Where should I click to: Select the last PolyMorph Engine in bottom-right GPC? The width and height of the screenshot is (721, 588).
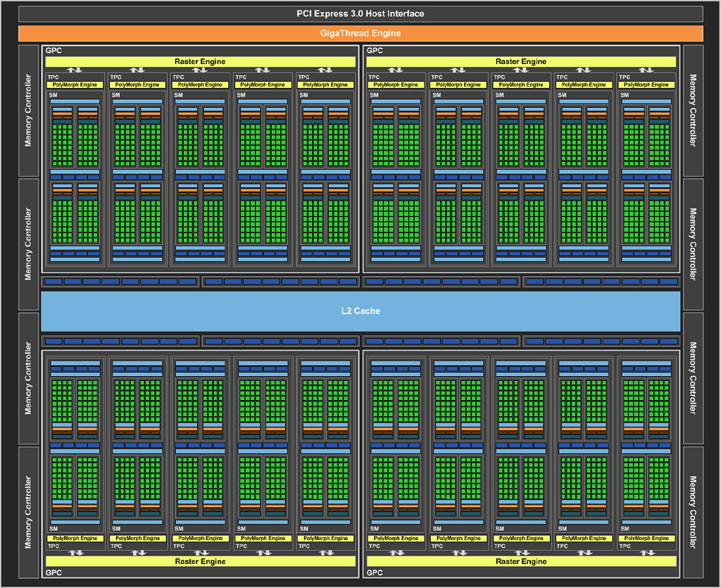click(646, 538)
